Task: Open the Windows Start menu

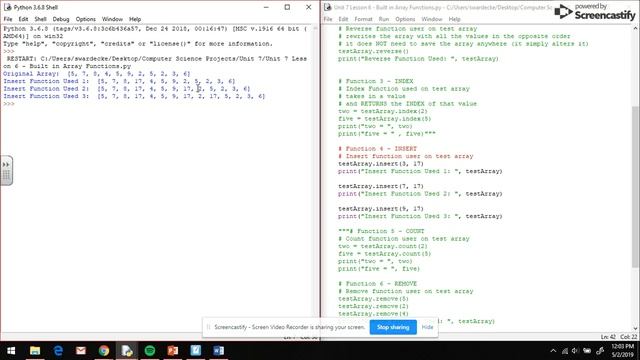Action: [11, 351]
